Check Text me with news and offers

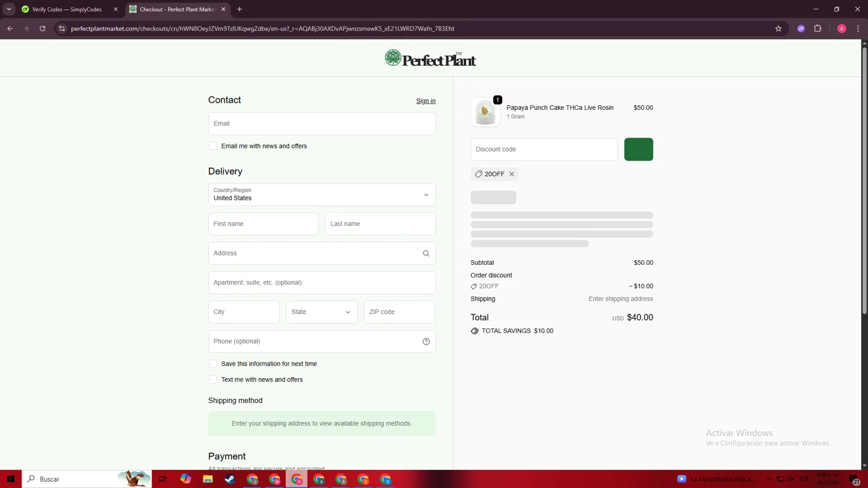click(213, 380)
